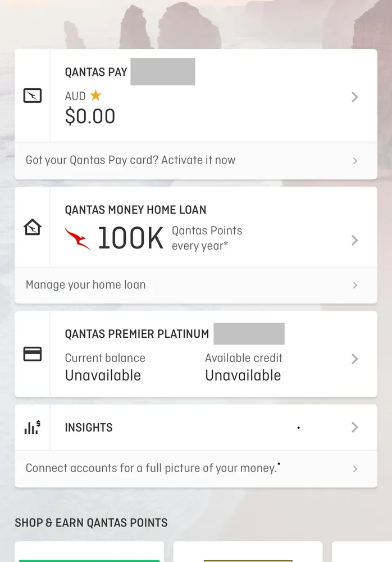The width and height of the screenshot is (392, 562).
Task: Click the credit card icon
Action: tap(33, 354)
